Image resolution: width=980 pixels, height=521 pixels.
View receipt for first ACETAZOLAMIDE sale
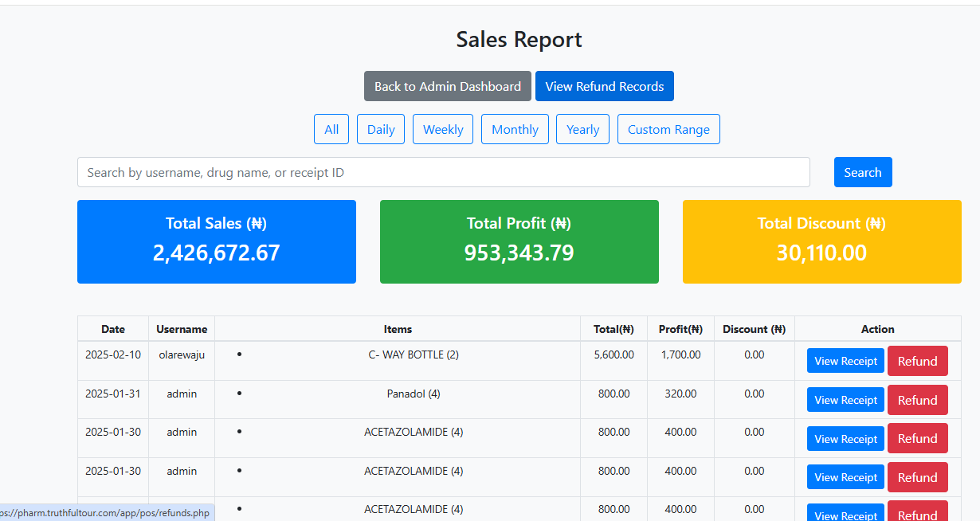click(845, 438)
